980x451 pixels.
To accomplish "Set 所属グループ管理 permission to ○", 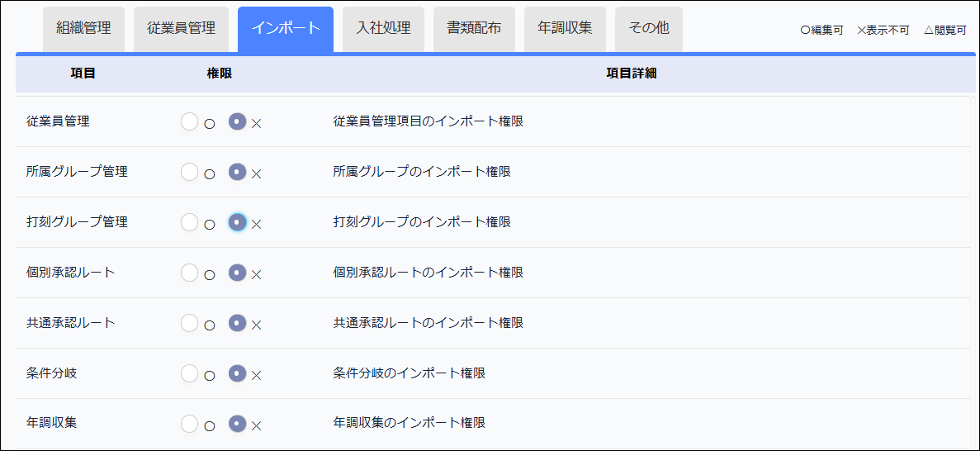I will (189, 172).
